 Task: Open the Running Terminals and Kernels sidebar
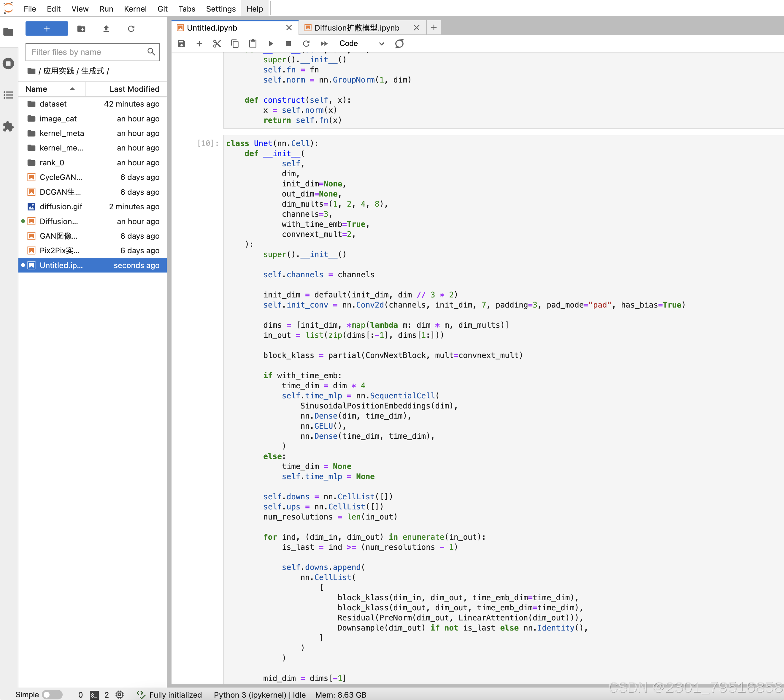pyautogui.click(x=9, y=64)
